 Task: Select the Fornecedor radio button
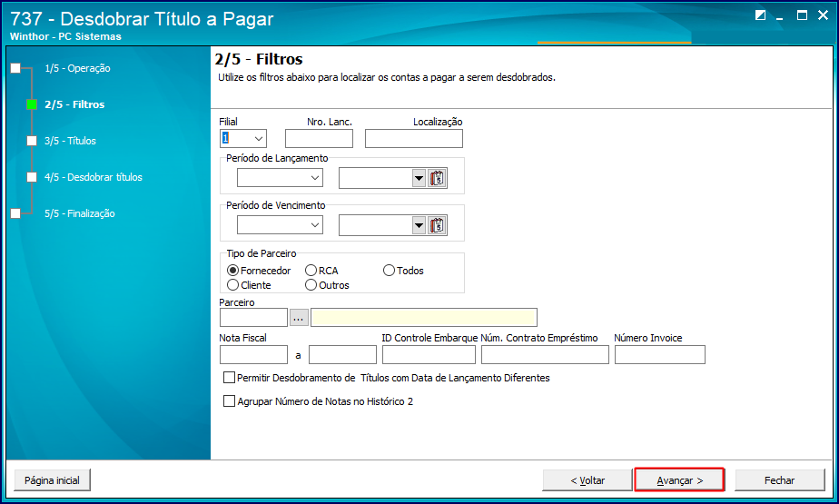[259, 271]
